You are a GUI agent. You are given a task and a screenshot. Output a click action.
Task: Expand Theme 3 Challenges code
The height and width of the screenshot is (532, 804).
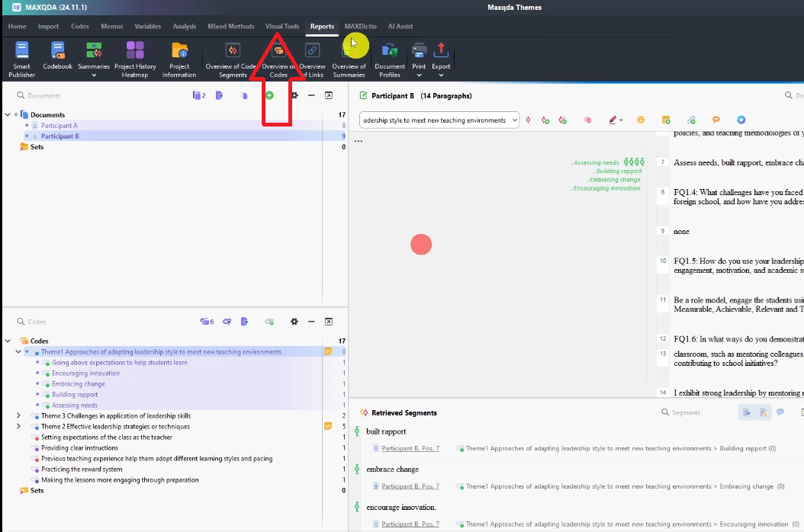point(18,416)
